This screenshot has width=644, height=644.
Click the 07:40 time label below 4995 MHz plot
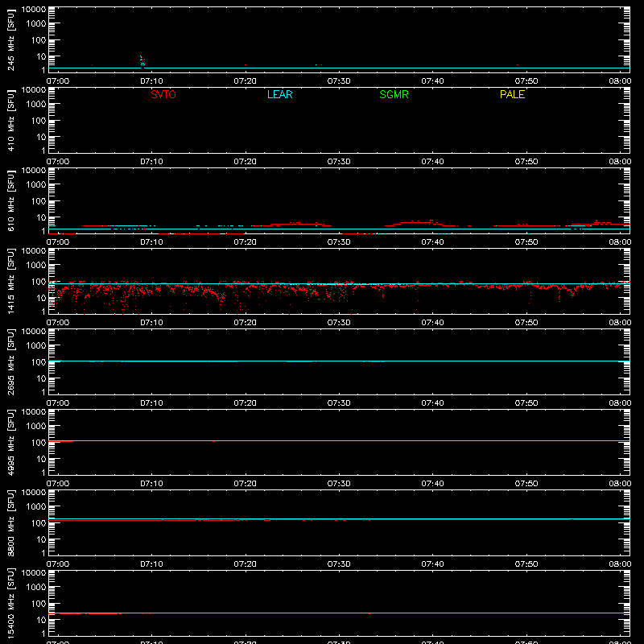[x=432, y=484]
